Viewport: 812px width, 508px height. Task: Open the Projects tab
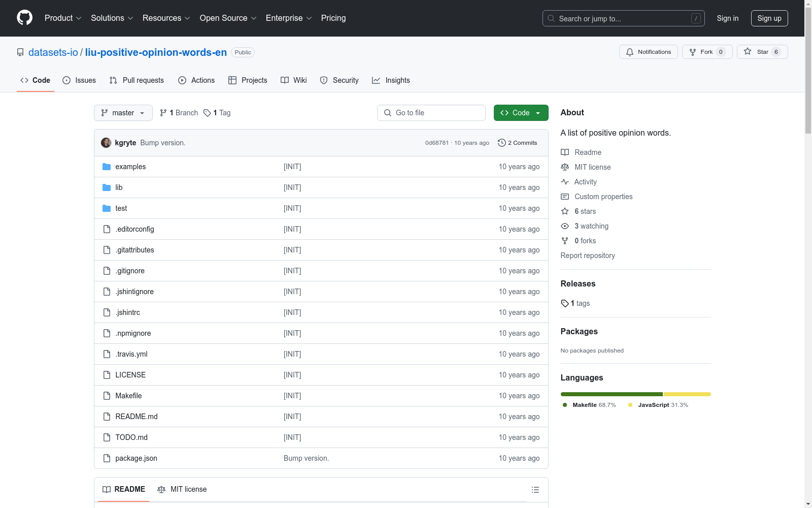point(248,80)
